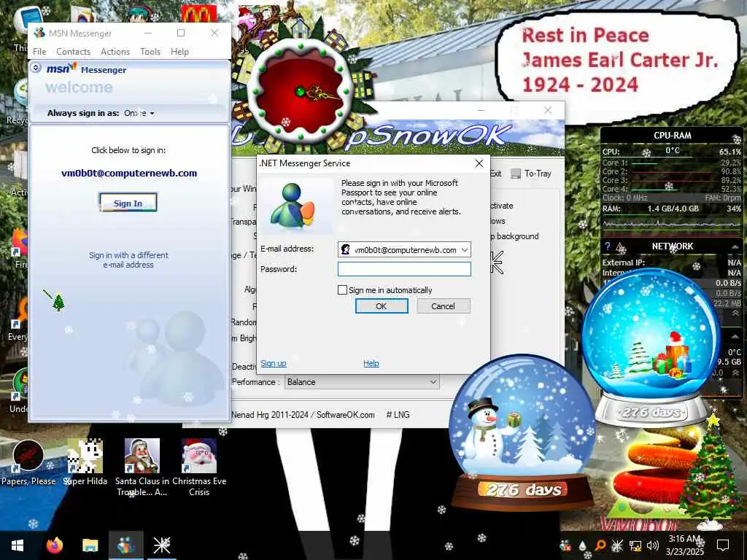Open File Explorer from the taskbar
Viewport: 747px width, 560px height.
coord(90,545)
